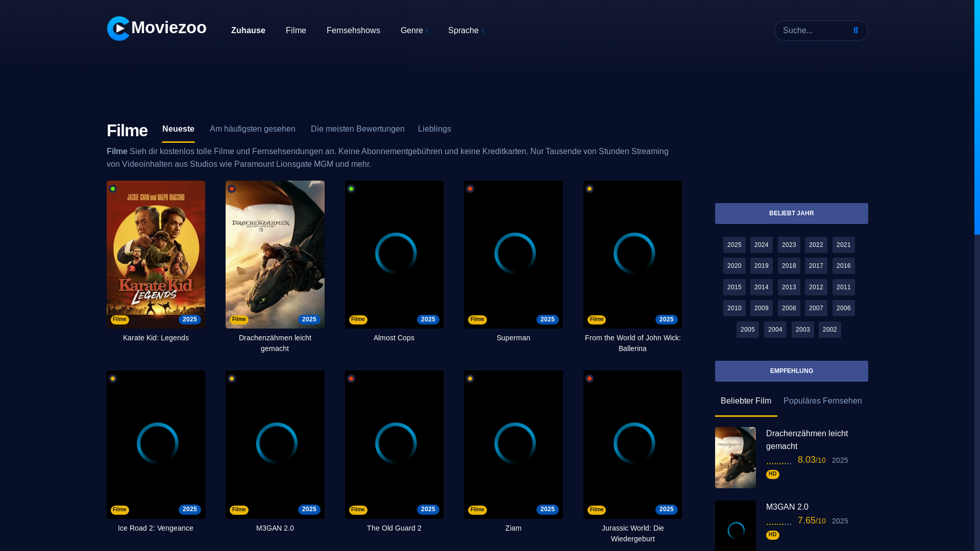Filter by year 2008
The image size is (980, 551).
point(789,308)
